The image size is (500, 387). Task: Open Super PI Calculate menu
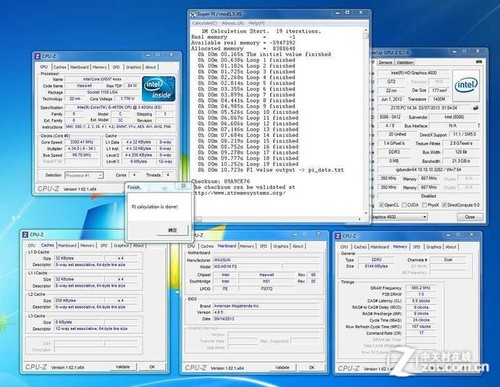tap(204, 23)
